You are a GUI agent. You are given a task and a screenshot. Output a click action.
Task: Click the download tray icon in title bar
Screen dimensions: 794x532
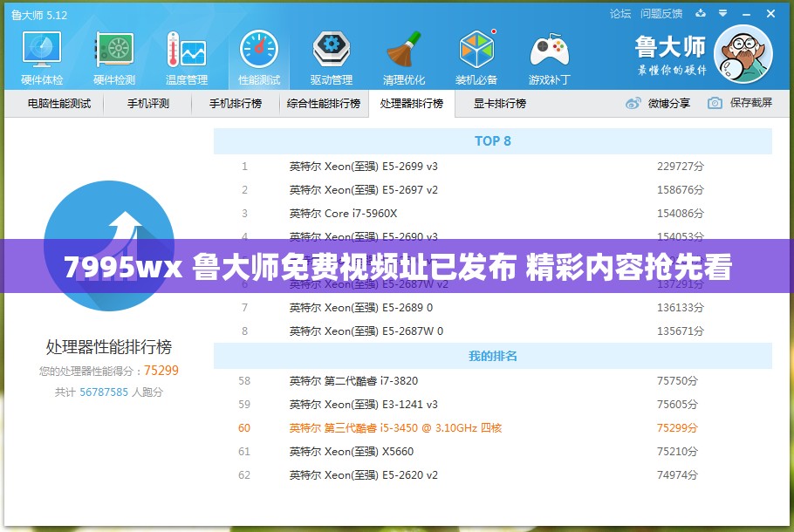coord(701,14)
